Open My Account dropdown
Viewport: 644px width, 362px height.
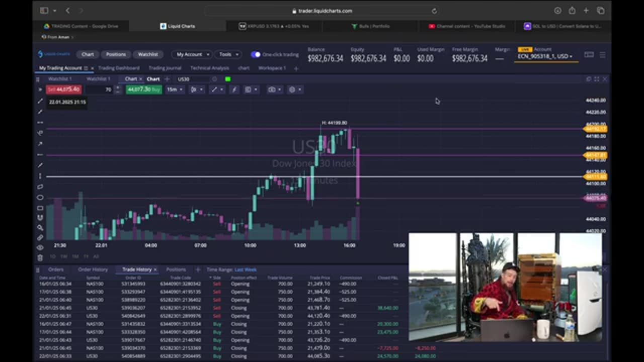point(192,54)
